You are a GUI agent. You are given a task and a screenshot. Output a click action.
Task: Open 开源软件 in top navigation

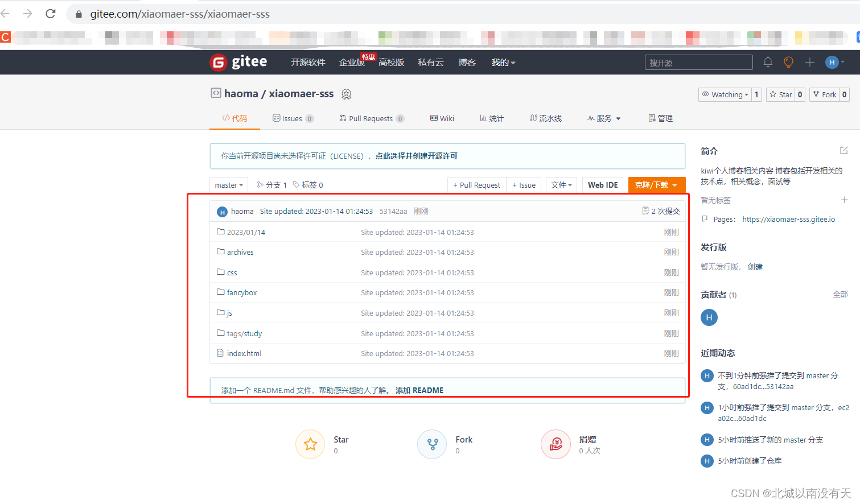pyautogui.click(x=308, y=63)
